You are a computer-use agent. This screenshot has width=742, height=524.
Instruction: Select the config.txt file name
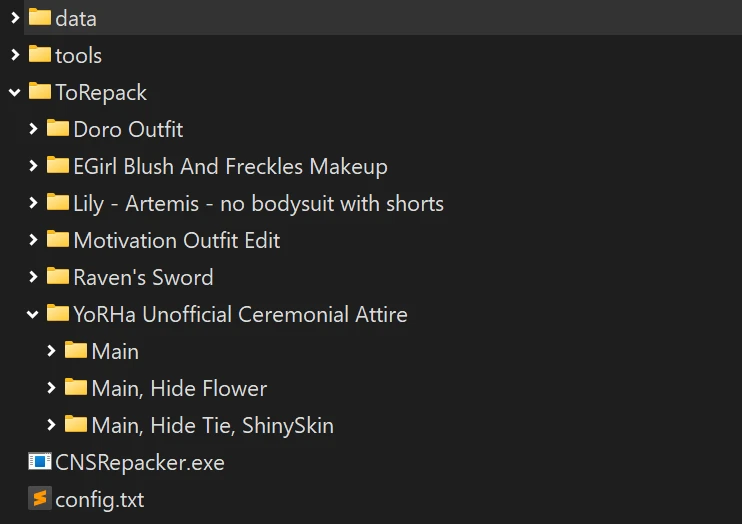coord(100,499)
